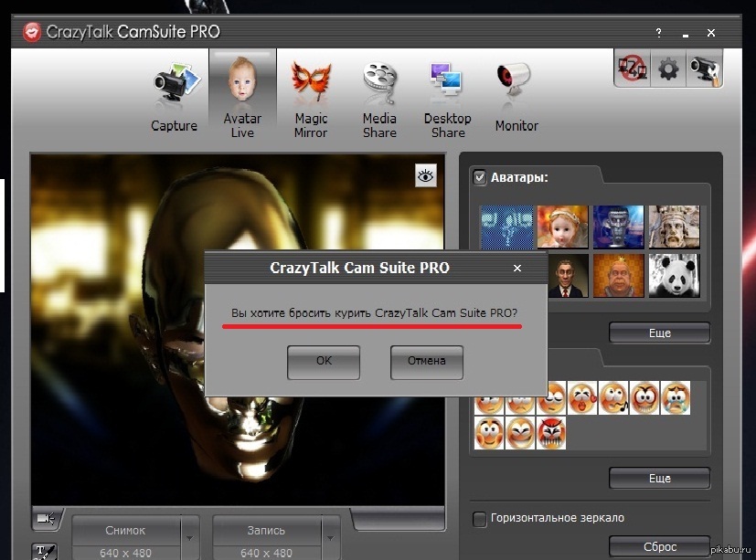
Task: Click Отмена to cancel the dialog
Action: pos(426,361)
